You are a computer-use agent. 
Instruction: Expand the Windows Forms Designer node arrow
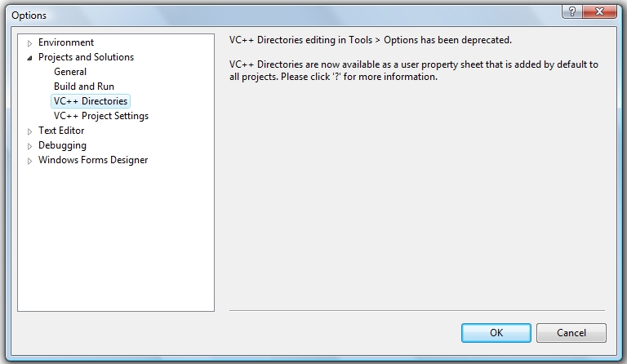pos(30,160)
